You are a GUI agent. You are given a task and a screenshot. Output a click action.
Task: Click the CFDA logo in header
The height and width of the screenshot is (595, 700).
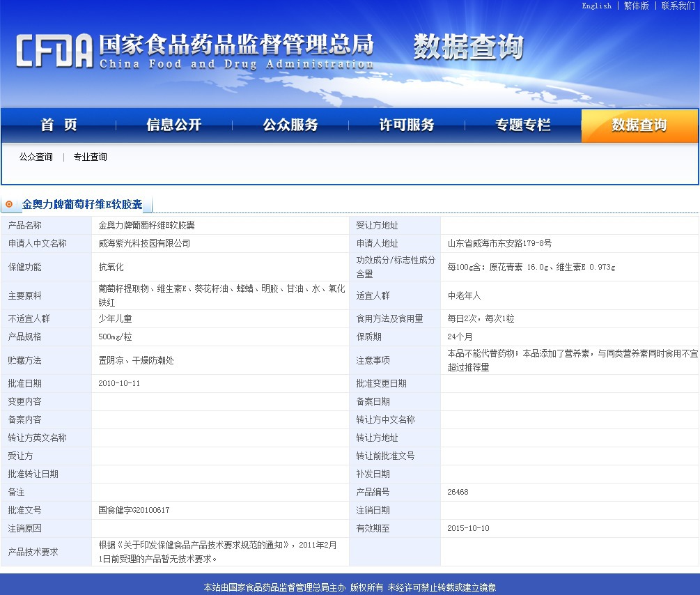tap(54, 51)
